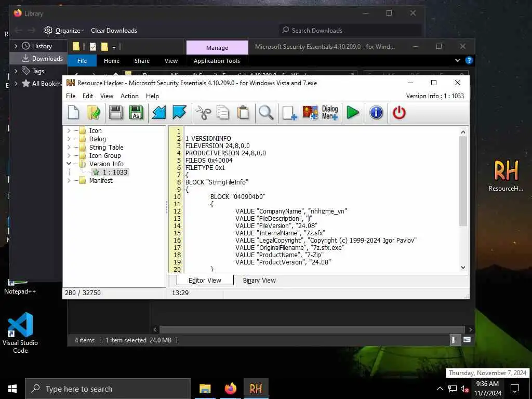Add image resource with picture-plus icon
The image size is (532, 399).
tap(310, 113)
